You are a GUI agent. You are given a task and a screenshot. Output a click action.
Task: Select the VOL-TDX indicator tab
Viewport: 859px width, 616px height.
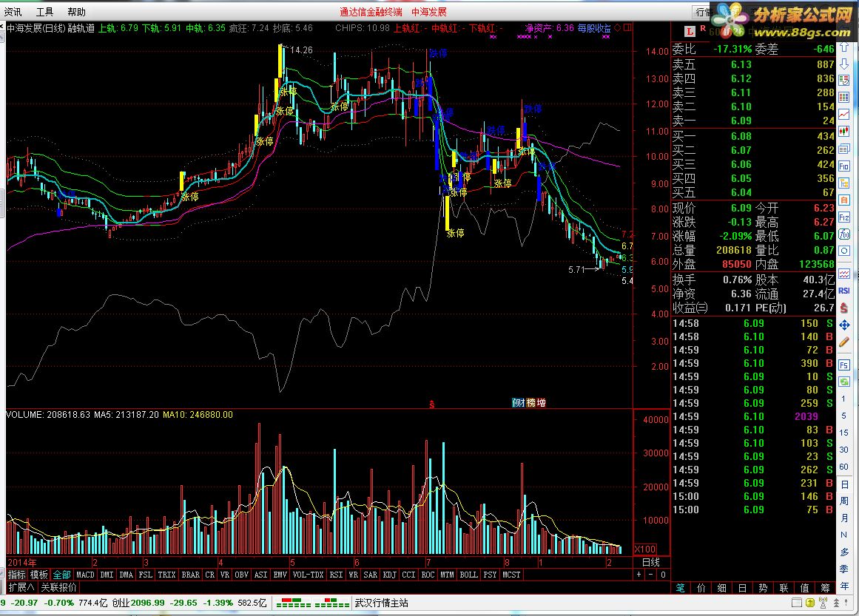pyautogui.click(x=308, y=575)
